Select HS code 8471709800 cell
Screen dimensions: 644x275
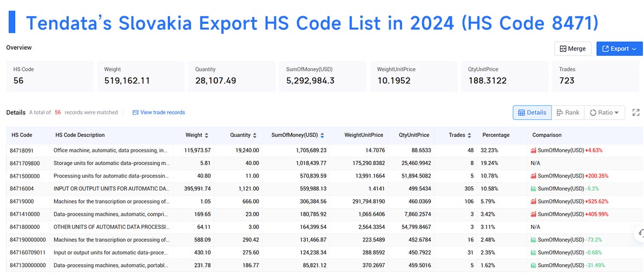pos(25,163)
